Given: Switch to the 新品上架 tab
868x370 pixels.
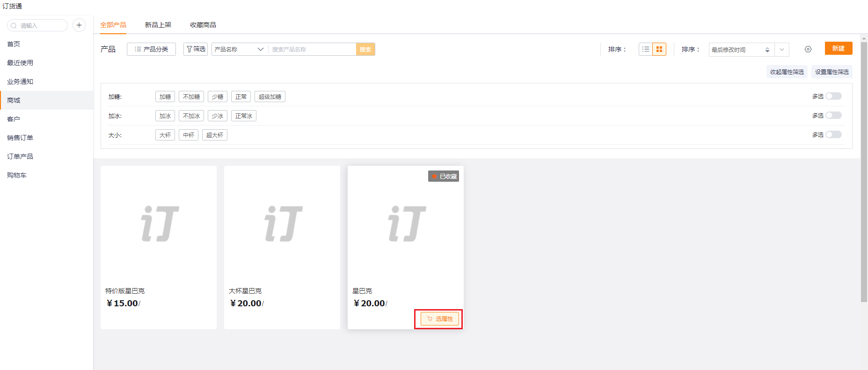Looking at the screenshot, I should coord(158,25).
